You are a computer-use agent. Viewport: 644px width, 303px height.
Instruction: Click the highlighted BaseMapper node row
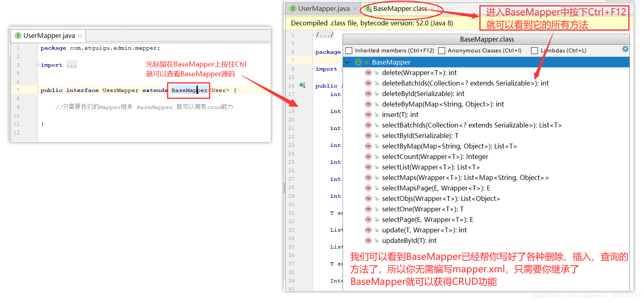coord(486,62)
